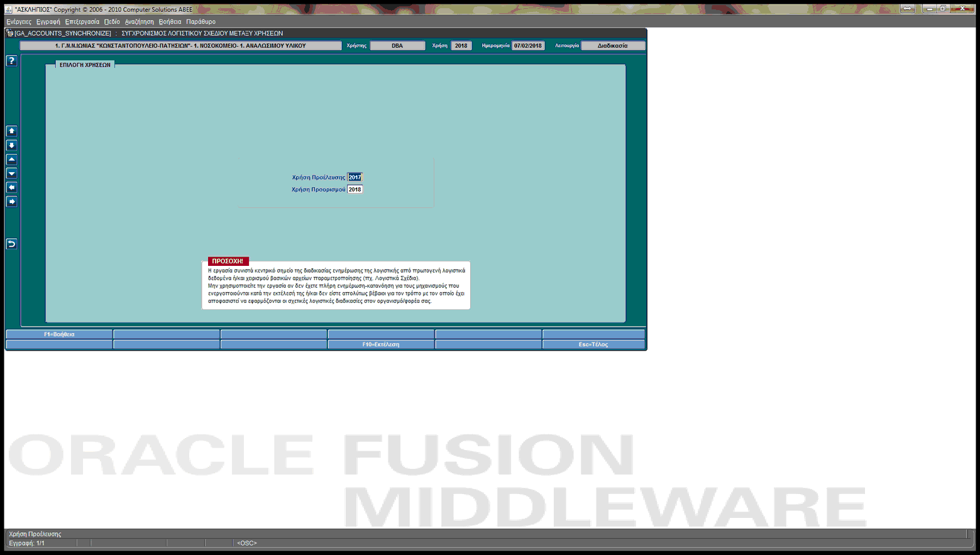This screenshot has width=980, height=555.
Task: Click the undo return arrow icon
Action: [11, 244]
